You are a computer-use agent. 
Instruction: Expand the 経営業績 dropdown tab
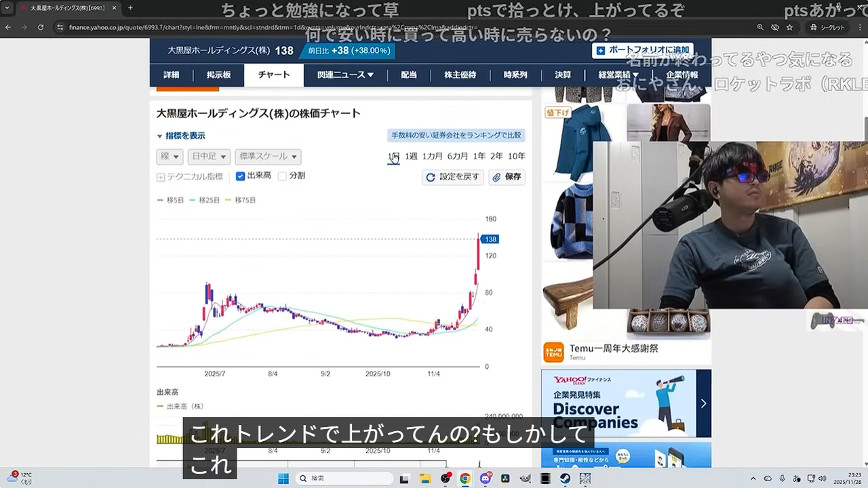618,75
